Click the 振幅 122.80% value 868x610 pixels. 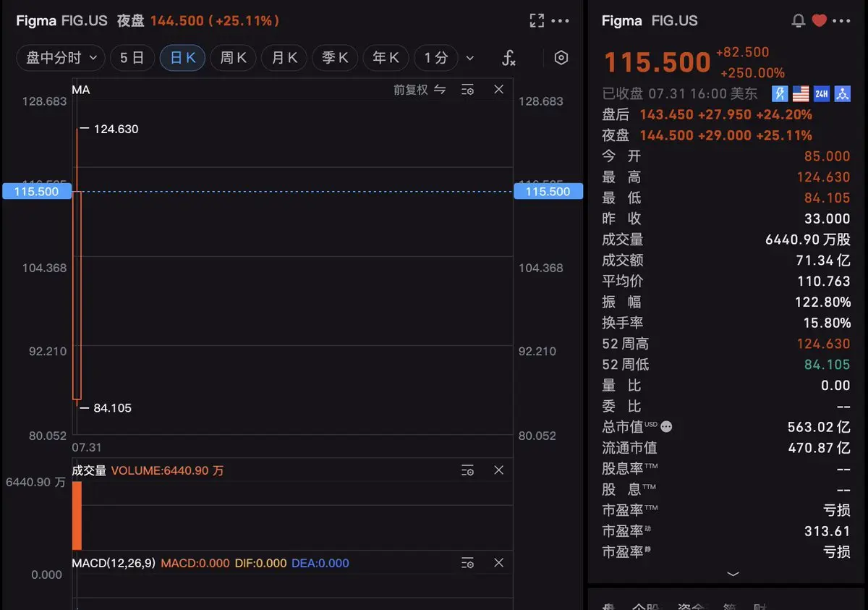click(x=824, y=302)
